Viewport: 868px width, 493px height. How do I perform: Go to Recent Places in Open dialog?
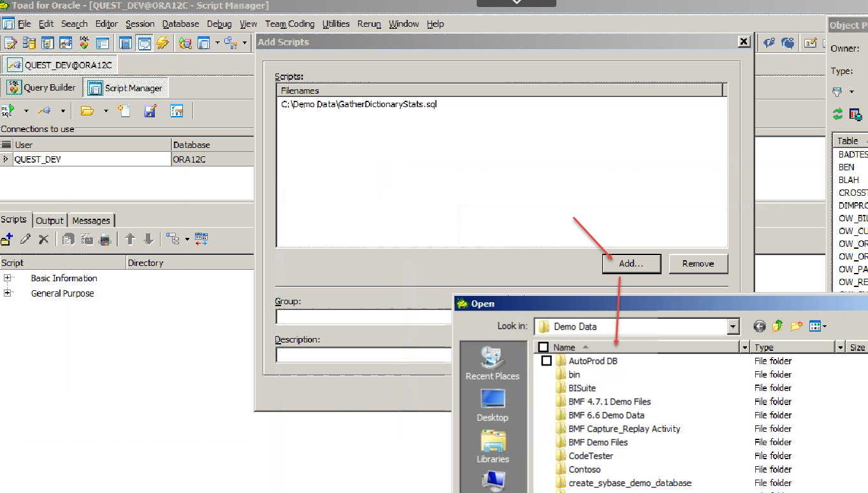coord(493,364)
